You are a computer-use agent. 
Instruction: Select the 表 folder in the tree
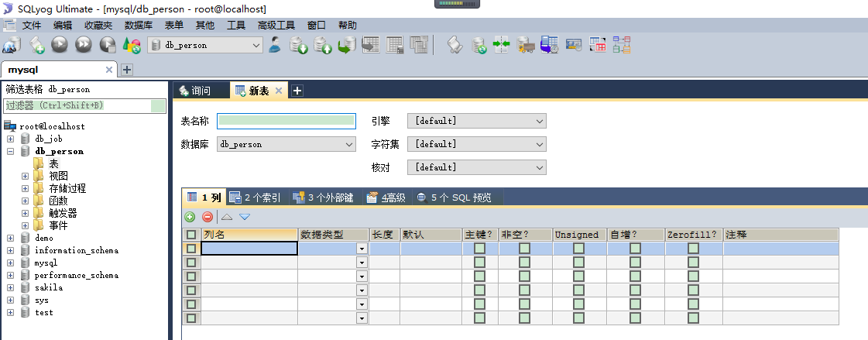[53, 163]
